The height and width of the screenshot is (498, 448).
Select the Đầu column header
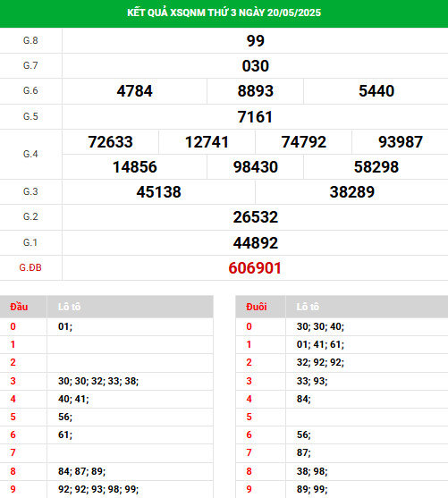[19, 307]
